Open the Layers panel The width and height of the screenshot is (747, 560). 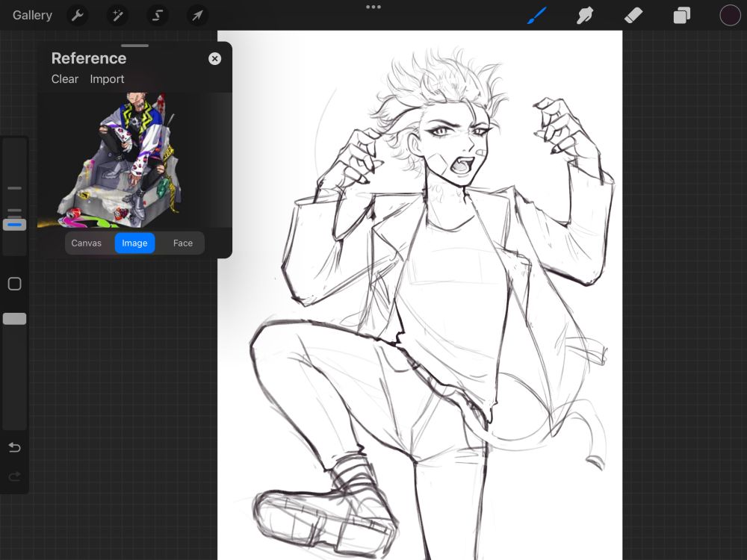coord(681,15)
